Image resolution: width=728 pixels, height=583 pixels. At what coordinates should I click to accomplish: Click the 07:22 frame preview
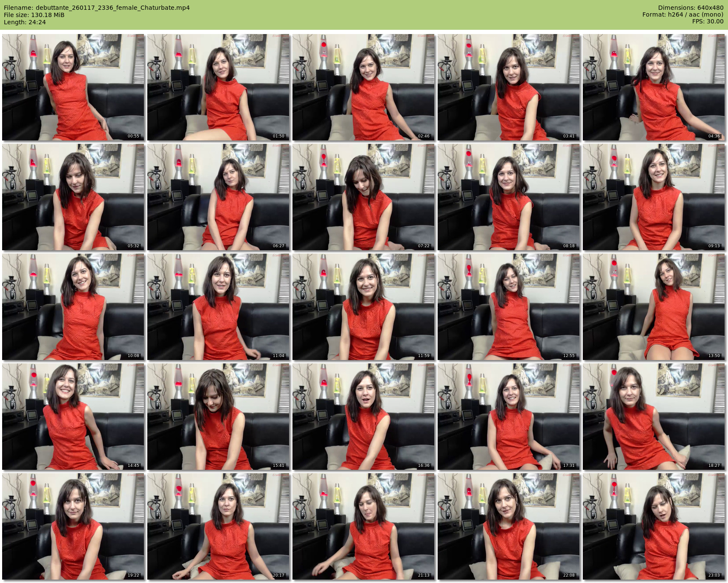click(x=364, y=197)
